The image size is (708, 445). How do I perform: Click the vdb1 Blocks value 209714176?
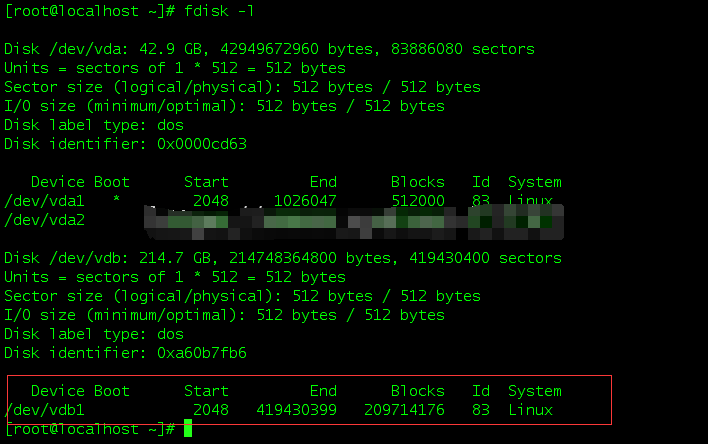405,410
